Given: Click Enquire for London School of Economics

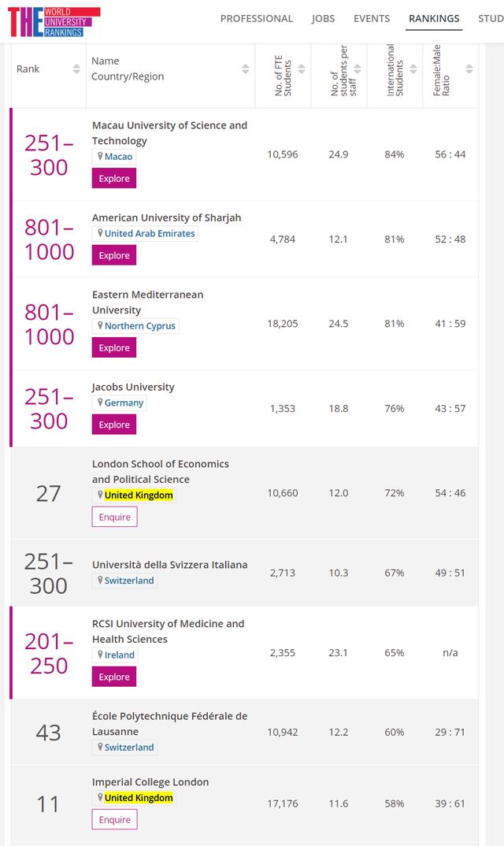Looking at the screenshot, I should coord(114,517).
